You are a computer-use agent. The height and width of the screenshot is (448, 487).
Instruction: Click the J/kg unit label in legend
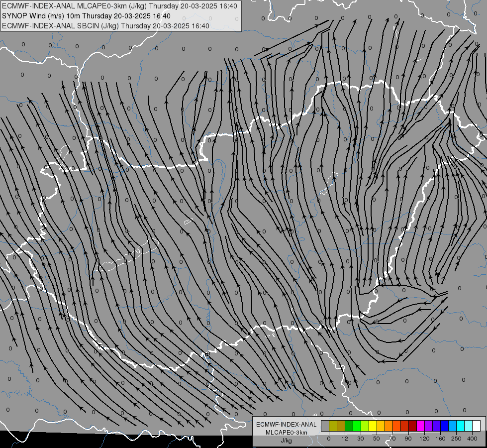pyautogui.click(x=287, y=441)
